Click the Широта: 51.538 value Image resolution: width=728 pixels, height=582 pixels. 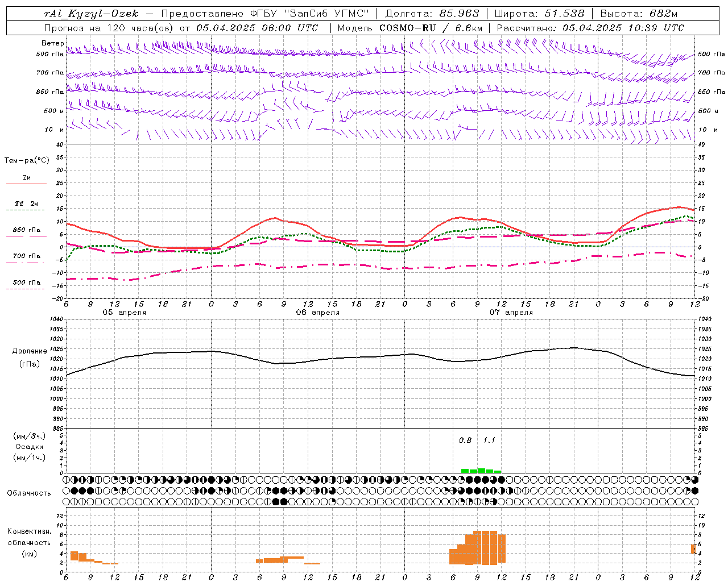pyautogui.click(x=539, y=14)
